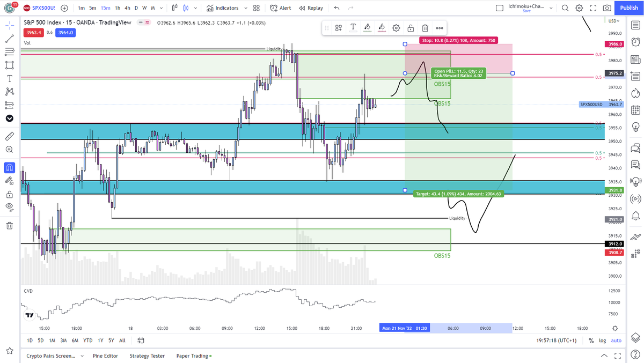
Task: Change the red stop fill color
Action: pos(382,28)
